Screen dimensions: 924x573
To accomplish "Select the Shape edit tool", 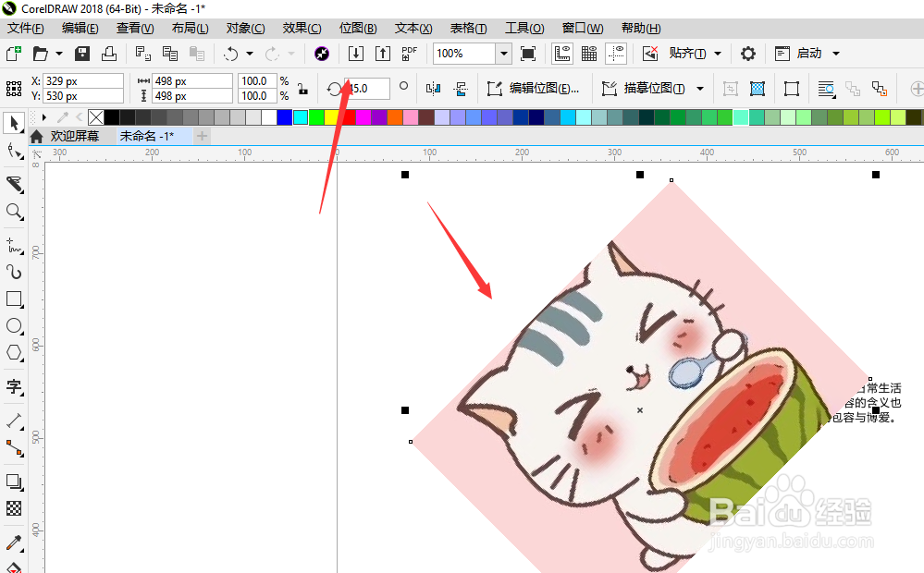I will pyautogui.click(x=14, y=152).
